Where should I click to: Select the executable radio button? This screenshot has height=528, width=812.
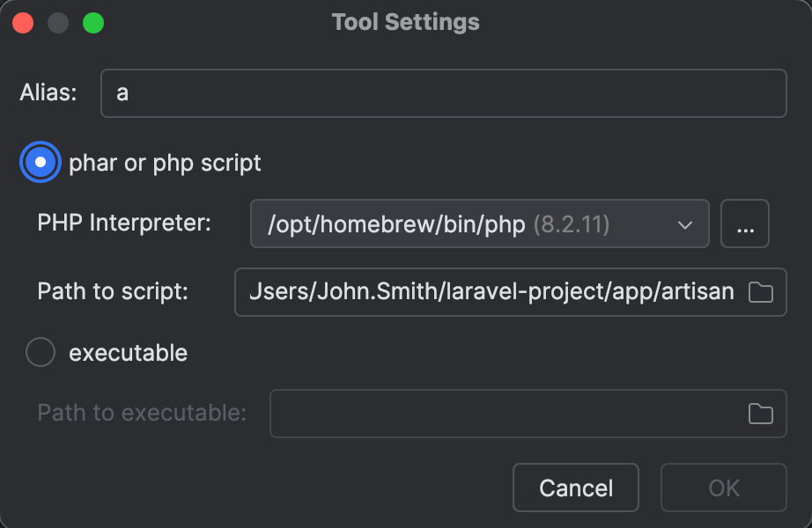(41, 353)
